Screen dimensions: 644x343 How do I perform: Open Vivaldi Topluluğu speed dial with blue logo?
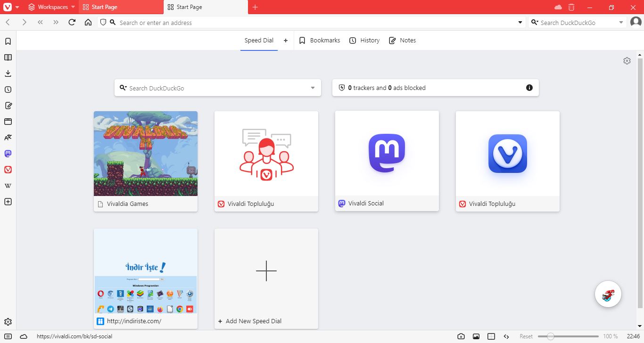pyautogui.click(x=508, y=161)
